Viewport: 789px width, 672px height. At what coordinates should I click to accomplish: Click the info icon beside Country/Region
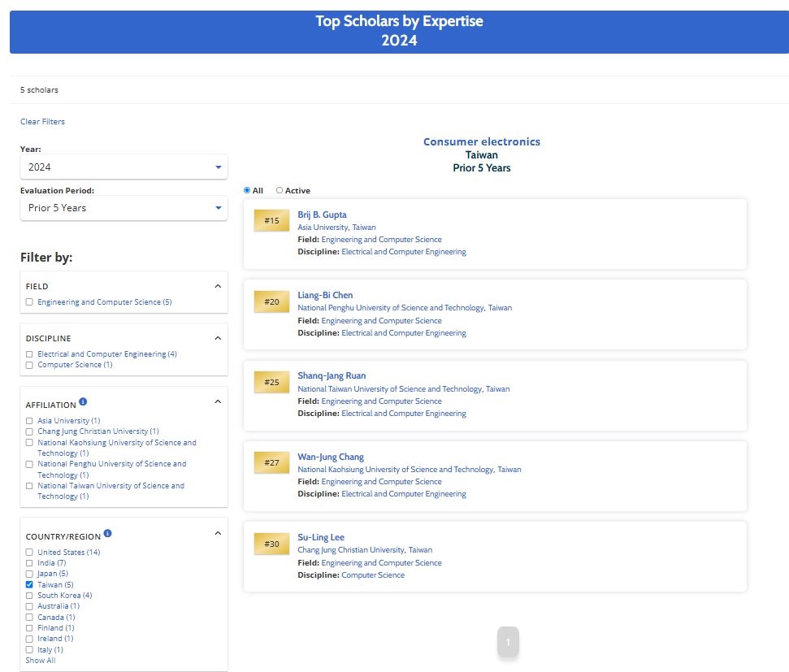[x=108, y=534]
